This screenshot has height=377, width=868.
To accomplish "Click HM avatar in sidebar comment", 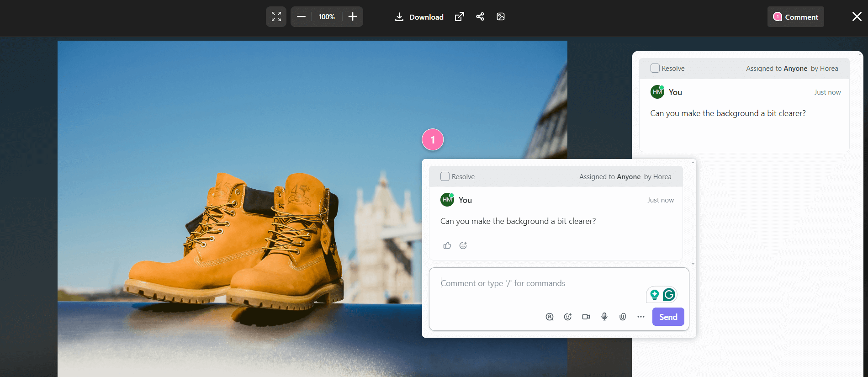I will (x=657, y=92).
